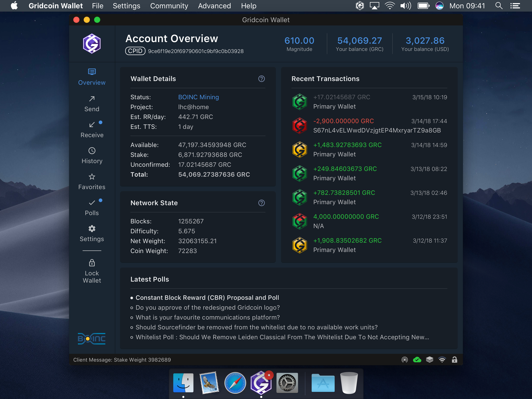Click Coin Weight value 72283
The height and width of the screenshot is (399, 532).
(x=187, y=251)
